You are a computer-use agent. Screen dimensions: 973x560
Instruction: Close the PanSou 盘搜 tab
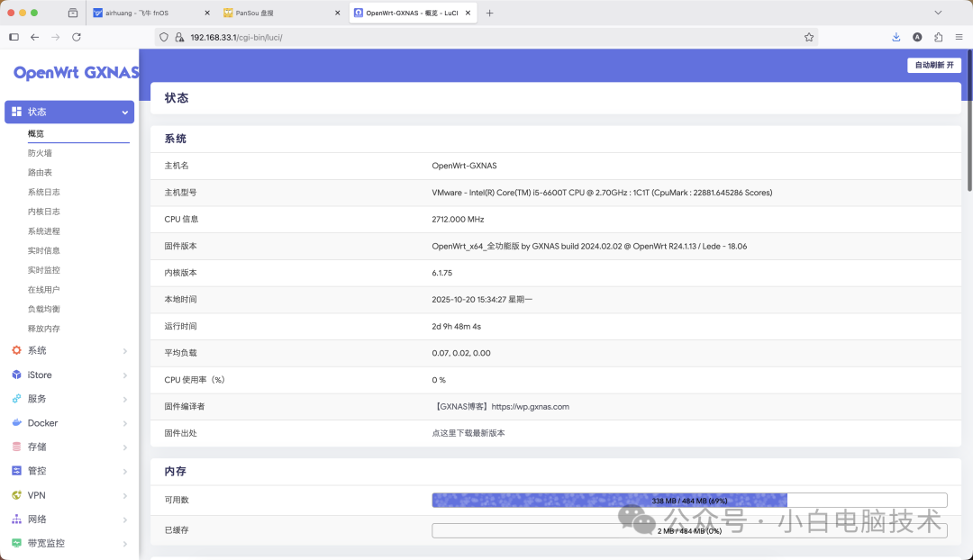pos(338,13)
